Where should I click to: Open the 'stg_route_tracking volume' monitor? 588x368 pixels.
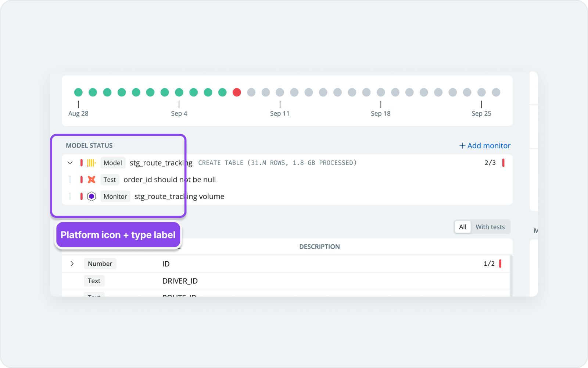(179, 197)
